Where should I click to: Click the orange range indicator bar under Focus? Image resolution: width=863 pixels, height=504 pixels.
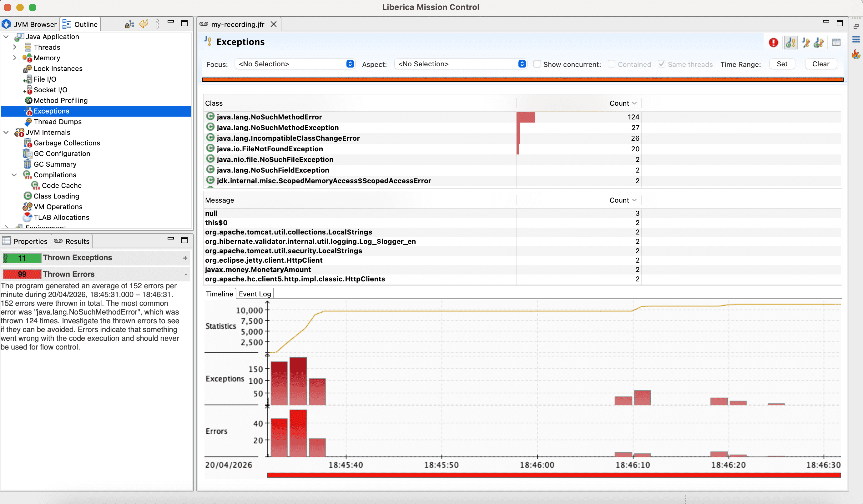(522, 80)
